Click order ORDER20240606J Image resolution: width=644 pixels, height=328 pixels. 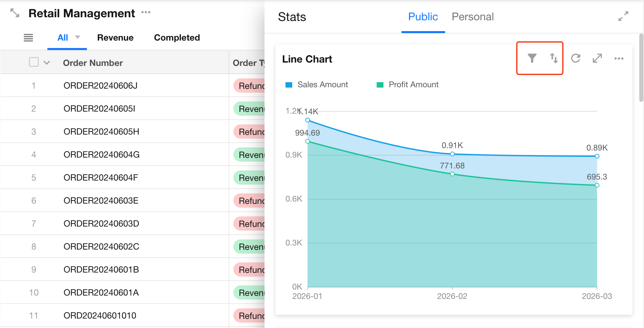coord(100,86)
